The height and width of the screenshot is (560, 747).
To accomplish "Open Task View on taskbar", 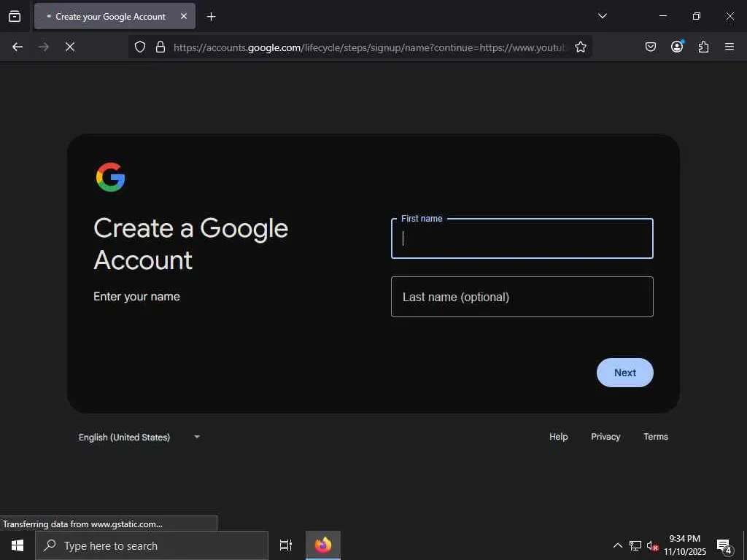I will (x=286, y=545).
